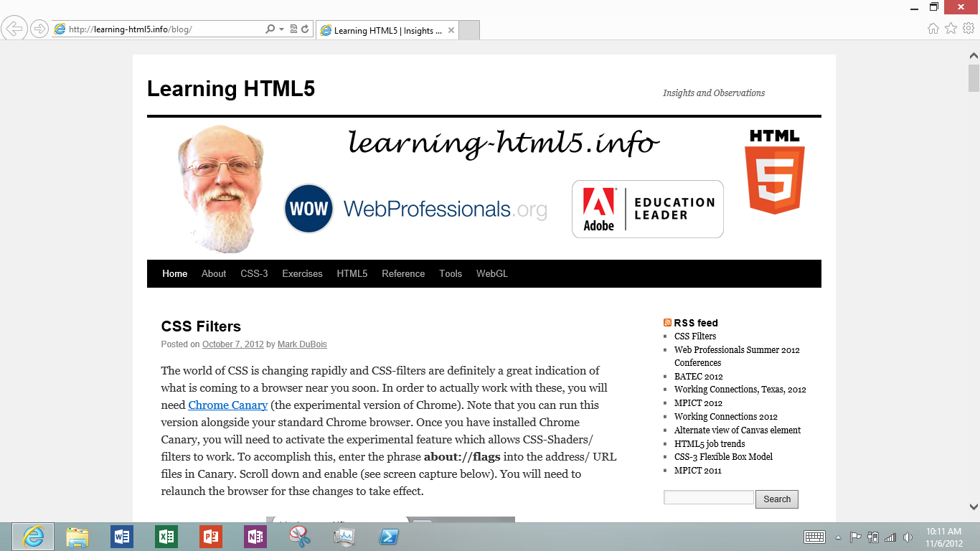
Task: Click the volume speaker tray icon
Action: click(x=908, y=537)
